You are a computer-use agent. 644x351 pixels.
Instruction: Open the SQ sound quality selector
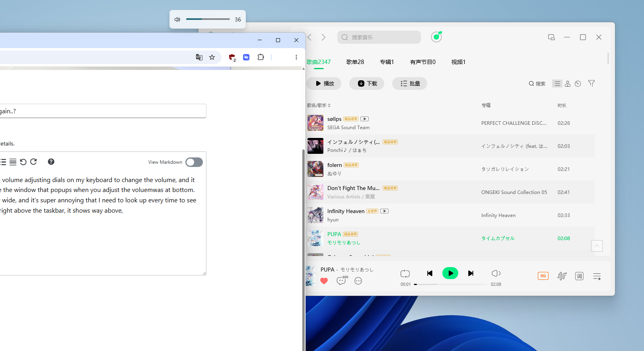[x=543, y=276]
